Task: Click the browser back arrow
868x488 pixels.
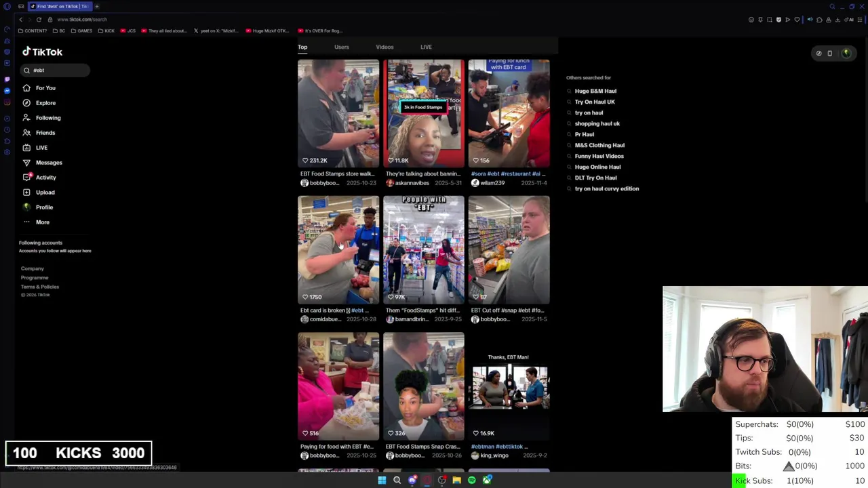Action: pyautogui.click(x=21, y=20)
